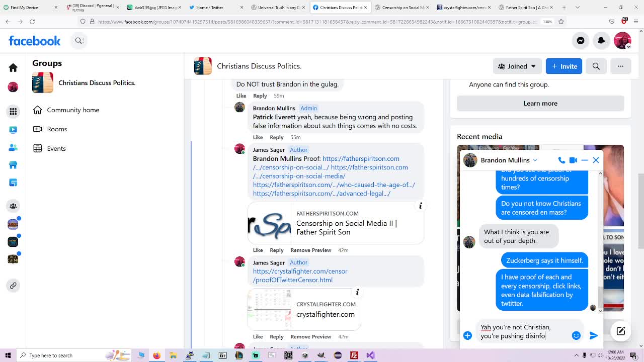Viewport: 644px width, 362px height.
Task: Click the Facebook logo
Action: tap(35, 41)
